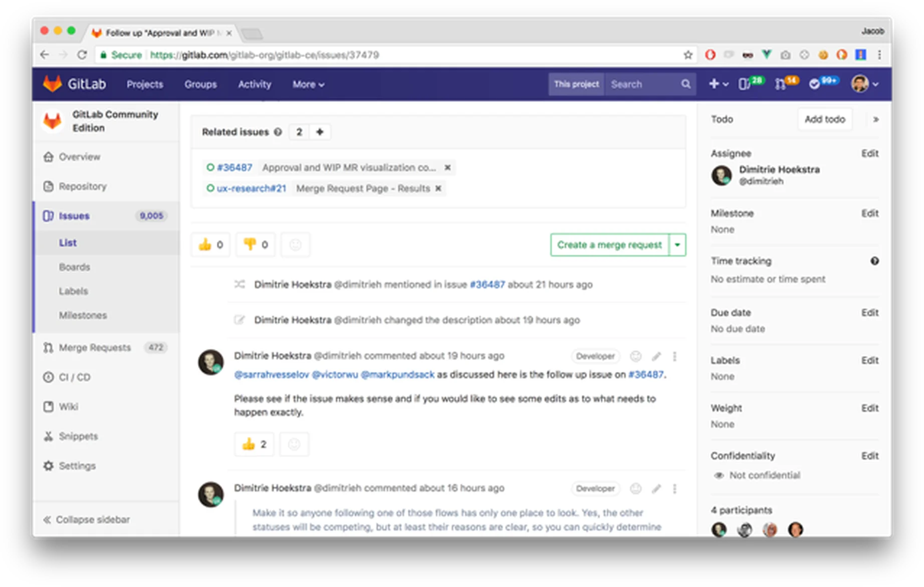Click the thumbs up on Dimitrie's comment
Viewport: 924px width, 587px height.
pyautogui.click(x=254, y=444)
